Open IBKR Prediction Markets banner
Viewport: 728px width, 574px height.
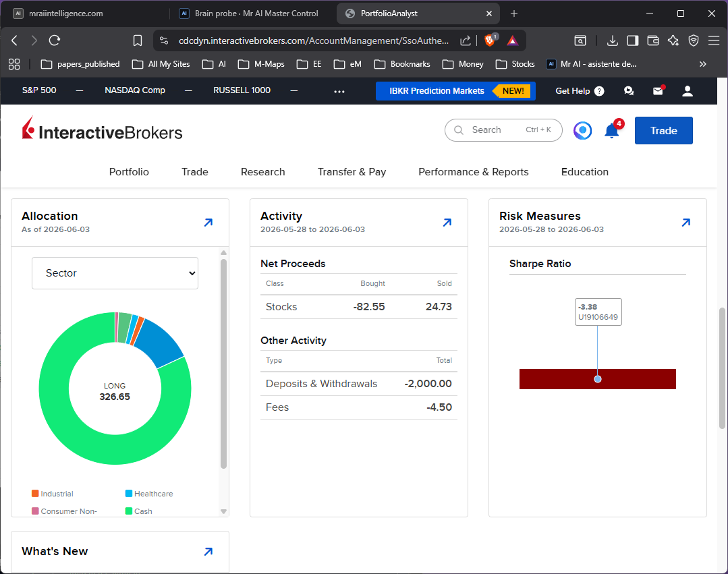pyautogui.click(x=455, y=91)
